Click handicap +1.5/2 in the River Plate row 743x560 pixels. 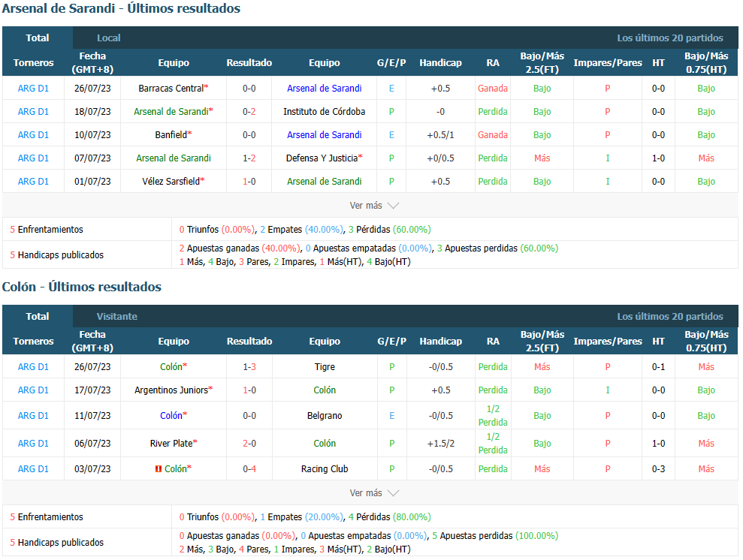[x=441, y=444]
